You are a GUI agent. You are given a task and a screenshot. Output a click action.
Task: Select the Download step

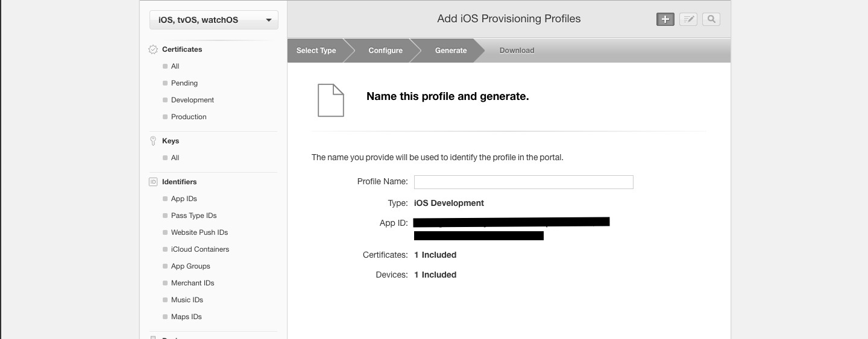(x=517, y=51)
